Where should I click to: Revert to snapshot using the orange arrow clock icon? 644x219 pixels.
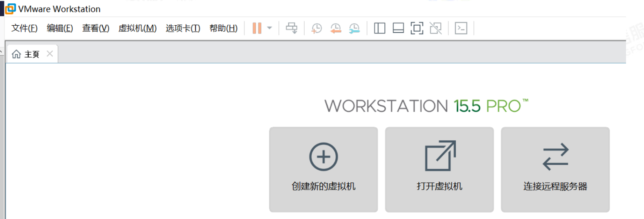pyautogui.click(x=335, y=28)
